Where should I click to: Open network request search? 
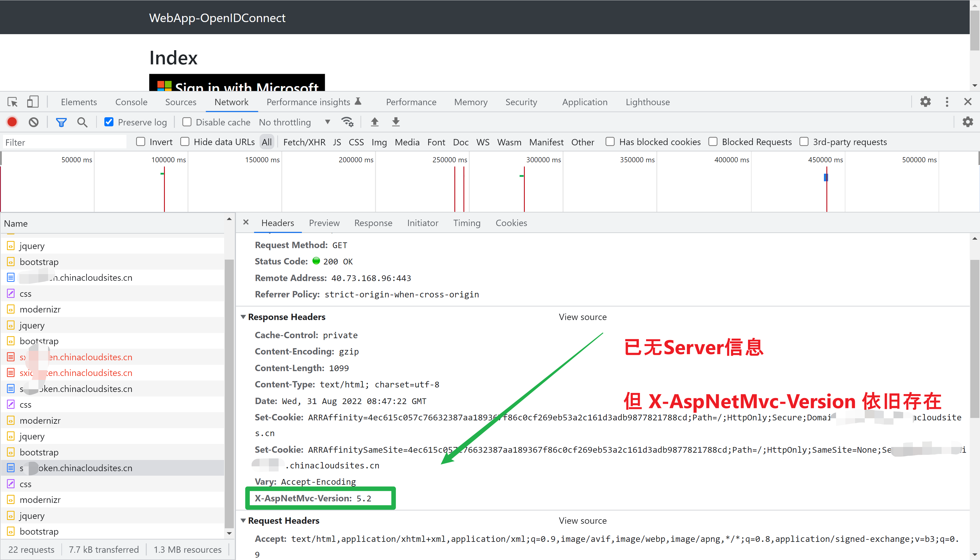click(82, 122)
